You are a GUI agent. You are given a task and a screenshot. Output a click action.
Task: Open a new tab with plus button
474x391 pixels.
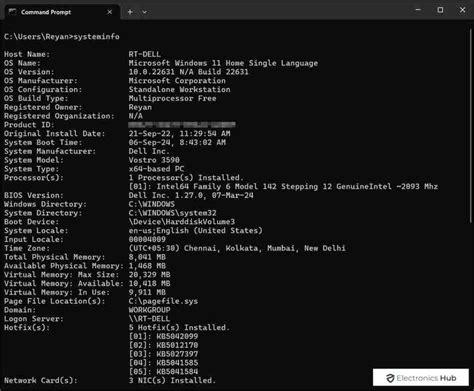pos(130,12)
